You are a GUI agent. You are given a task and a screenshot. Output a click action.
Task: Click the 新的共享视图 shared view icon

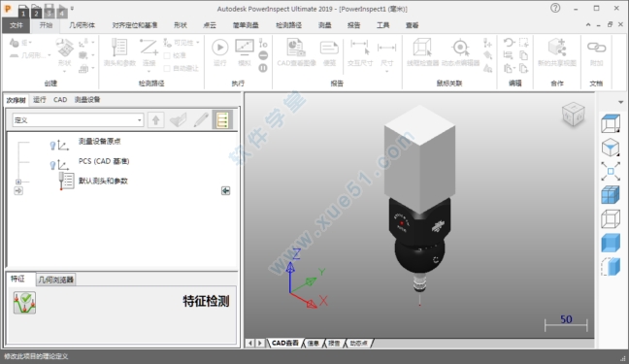tap(557, 48)
